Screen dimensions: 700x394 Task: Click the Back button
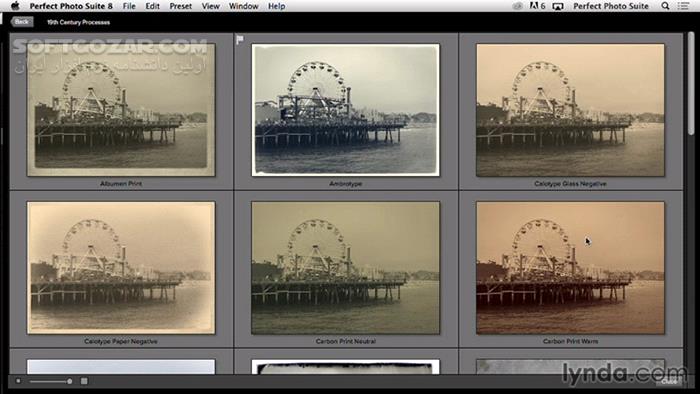coord(21,22)
